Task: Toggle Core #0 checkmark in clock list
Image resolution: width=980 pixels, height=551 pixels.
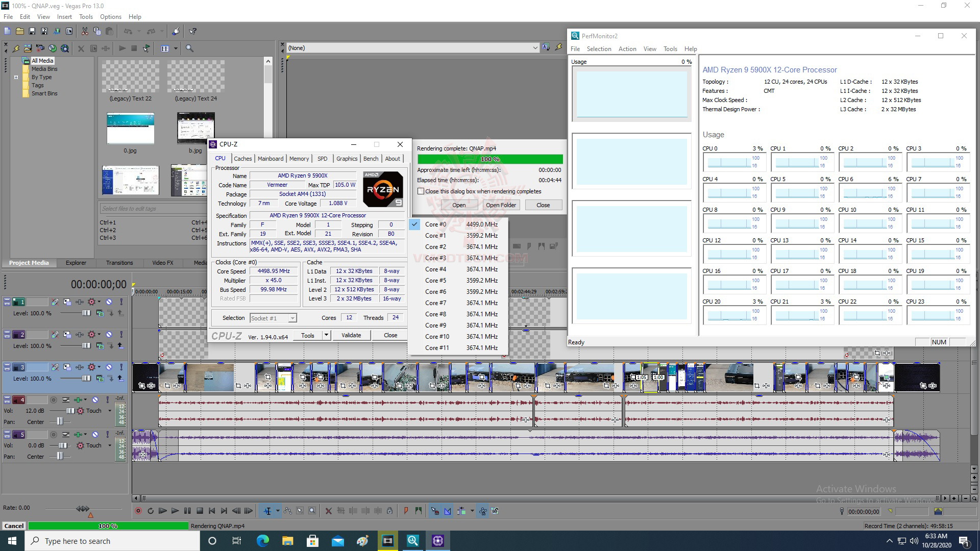Action: coord(415,224)
